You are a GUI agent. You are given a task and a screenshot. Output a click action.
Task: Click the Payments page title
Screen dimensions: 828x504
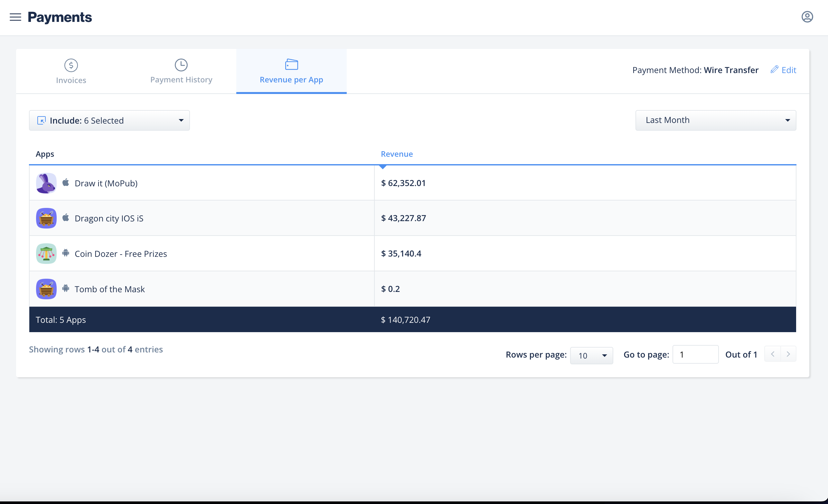(x=60, y=17)
